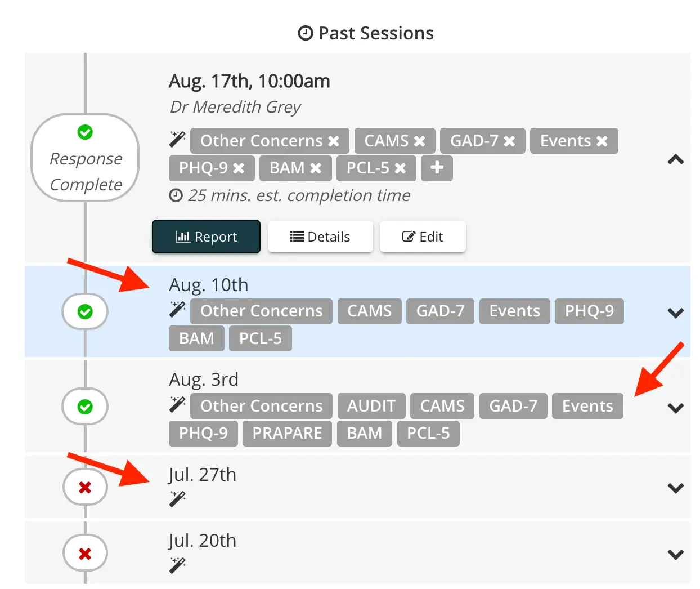Viewport: 700px width, 589px height.
Task: Open the Report for the Aug. 17th session
Action: [206, 237]
